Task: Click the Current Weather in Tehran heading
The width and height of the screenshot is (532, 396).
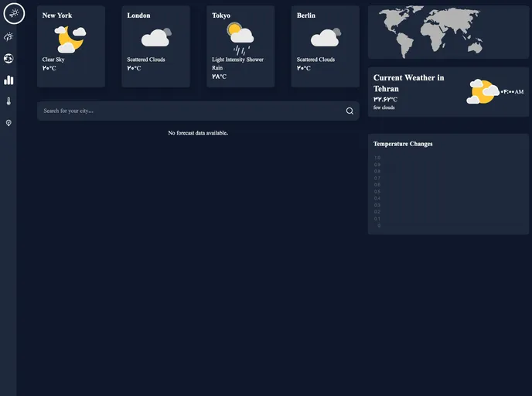Action: 409,83
